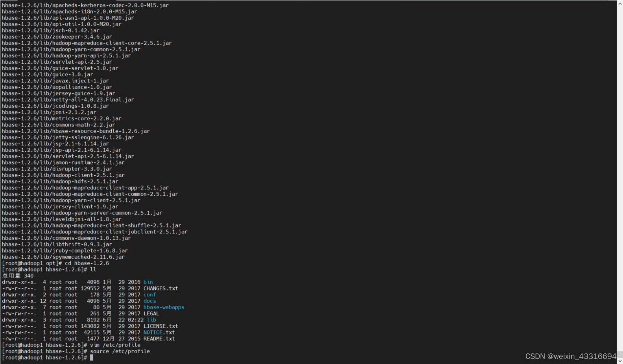
Task: Click the 'api-asn1-api-1.0.0-M20.jar' line
Action: click(68, 18)
